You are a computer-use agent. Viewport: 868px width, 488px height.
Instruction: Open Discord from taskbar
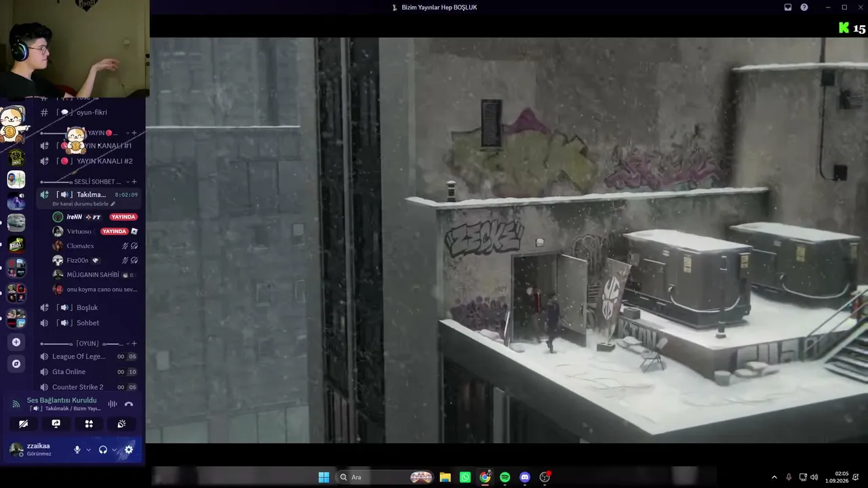524,477
